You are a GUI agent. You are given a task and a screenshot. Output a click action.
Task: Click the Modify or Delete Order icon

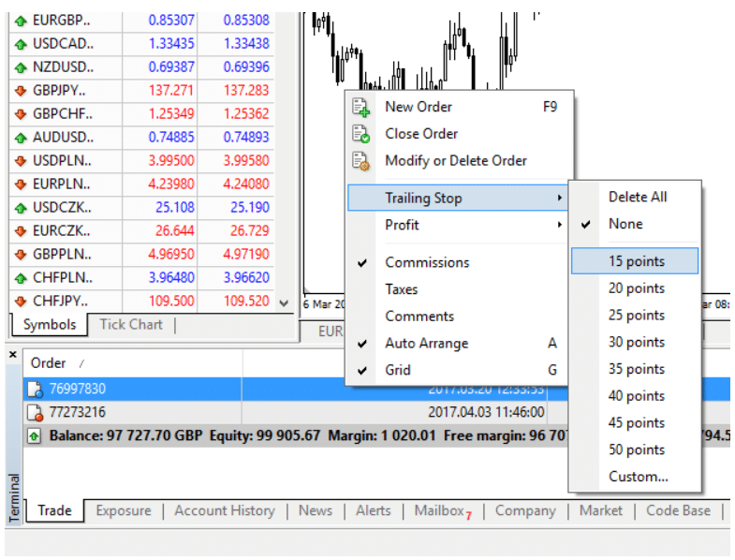[x=361, y=161]
